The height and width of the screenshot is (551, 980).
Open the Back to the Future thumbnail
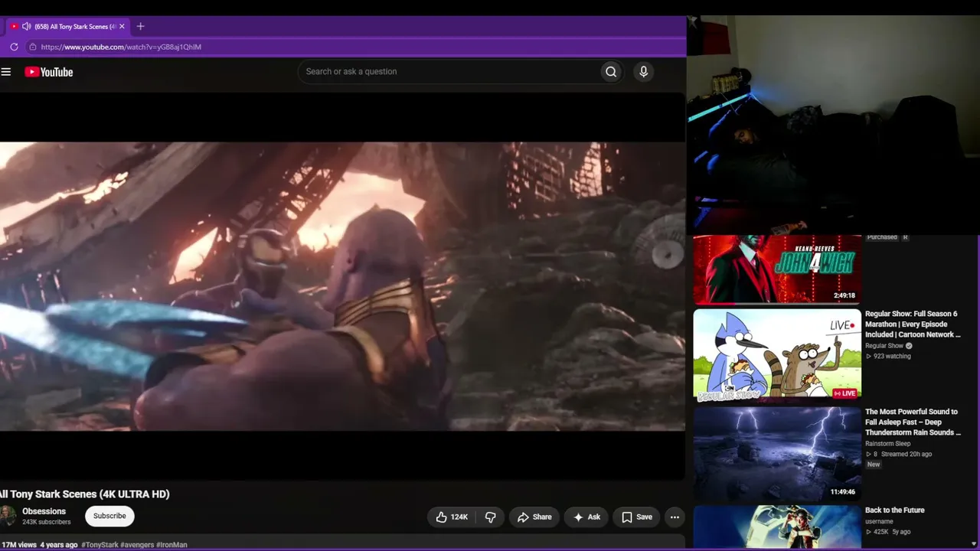(777, 527)
